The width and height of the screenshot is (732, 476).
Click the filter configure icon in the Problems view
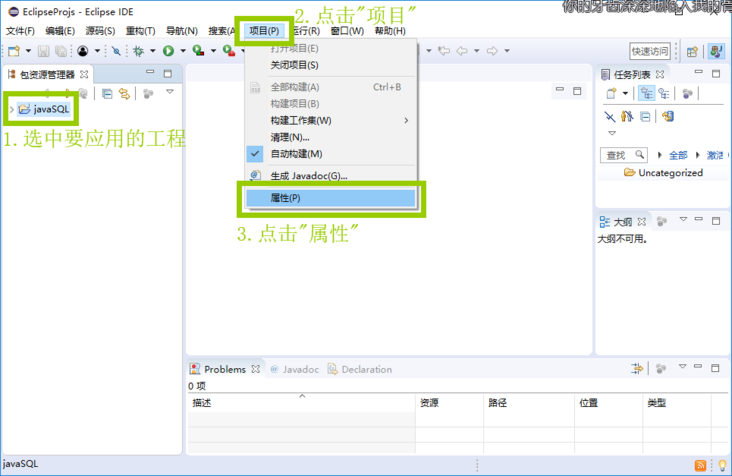click(637, 369)
